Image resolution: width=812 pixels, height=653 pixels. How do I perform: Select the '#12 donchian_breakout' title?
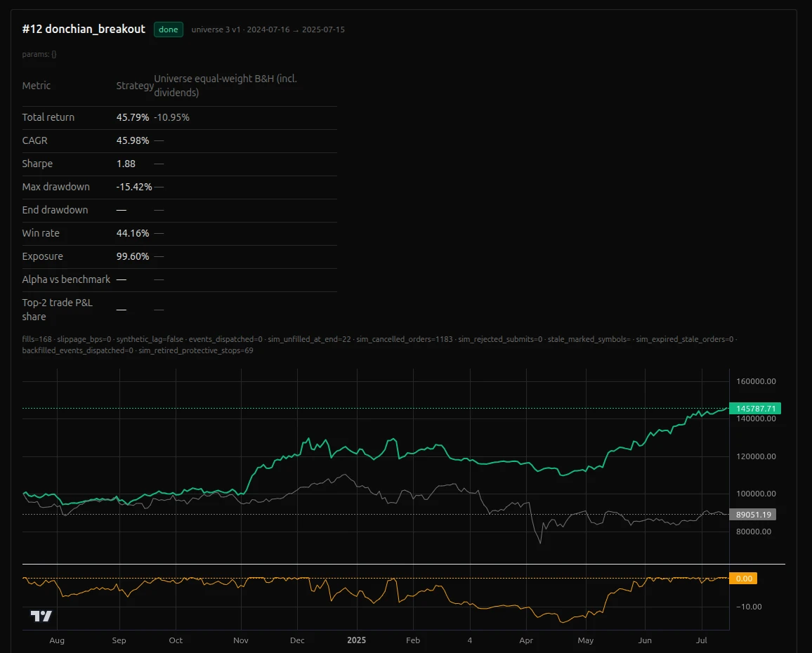coord(84,29)
